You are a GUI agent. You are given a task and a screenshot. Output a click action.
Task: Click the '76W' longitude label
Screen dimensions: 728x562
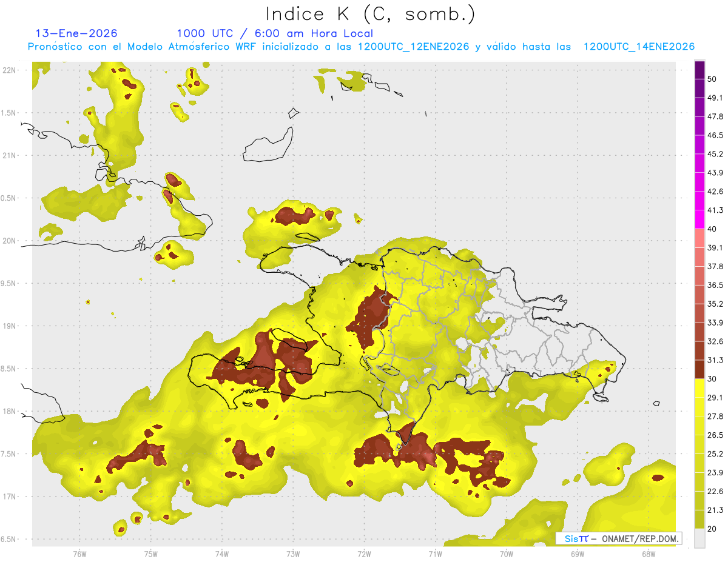[79, 554]
